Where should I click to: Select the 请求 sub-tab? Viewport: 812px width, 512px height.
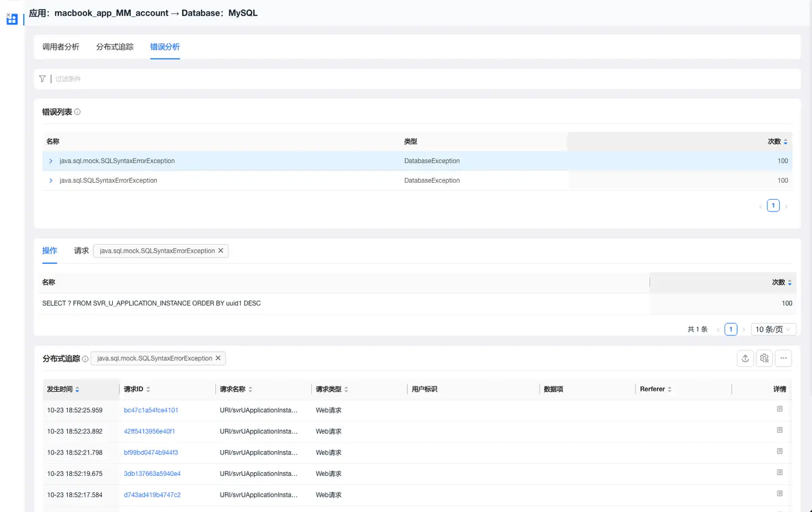point(81,251)
